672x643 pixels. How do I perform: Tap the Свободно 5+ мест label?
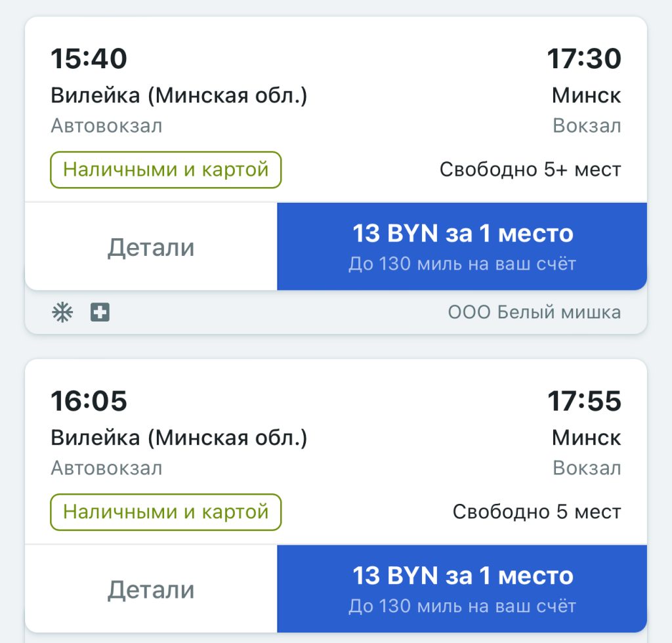pos(530,170)
